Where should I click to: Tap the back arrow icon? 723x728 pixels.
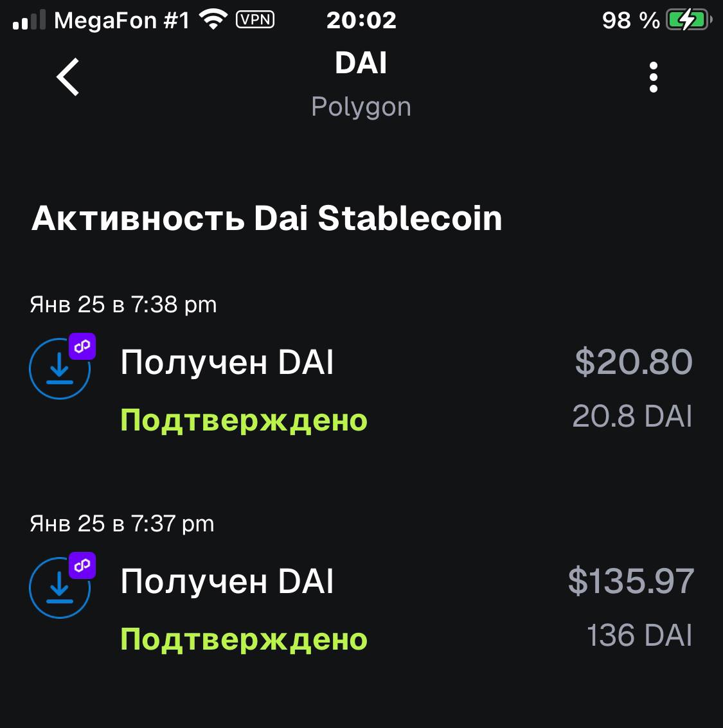click(x=67, y=77)
